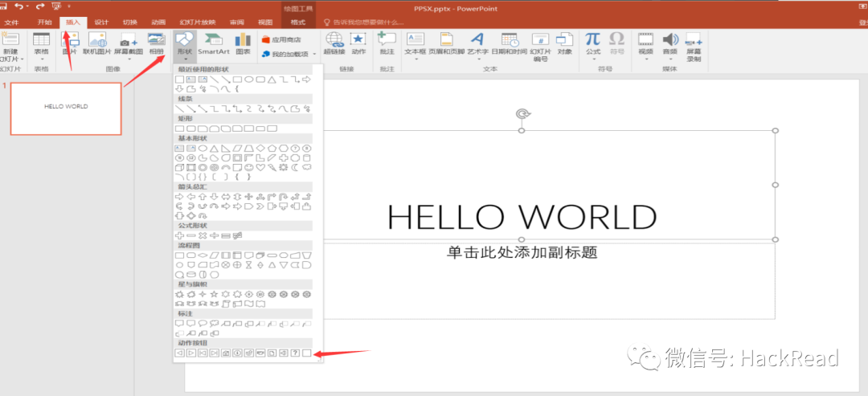Switch to the Design (设计) tab
The width and height of the screenshot is (868, 396).
(x=101, y=22)
